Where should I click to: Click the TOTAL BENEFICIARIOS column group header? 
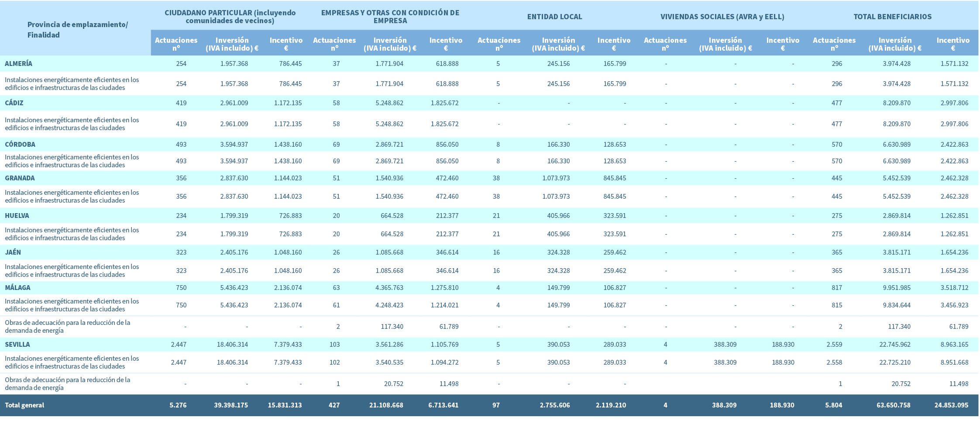pyautogui.click(x=892, y=17)
